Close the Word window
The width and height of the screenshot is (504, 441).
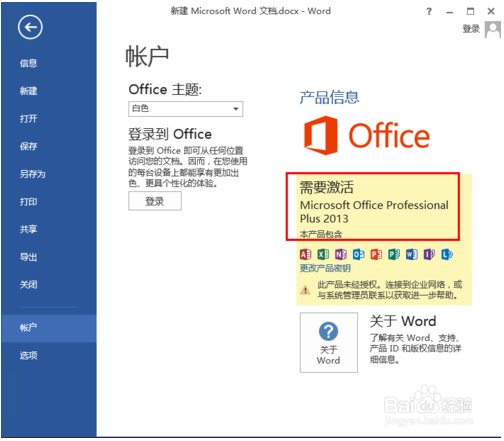point(491,12)
